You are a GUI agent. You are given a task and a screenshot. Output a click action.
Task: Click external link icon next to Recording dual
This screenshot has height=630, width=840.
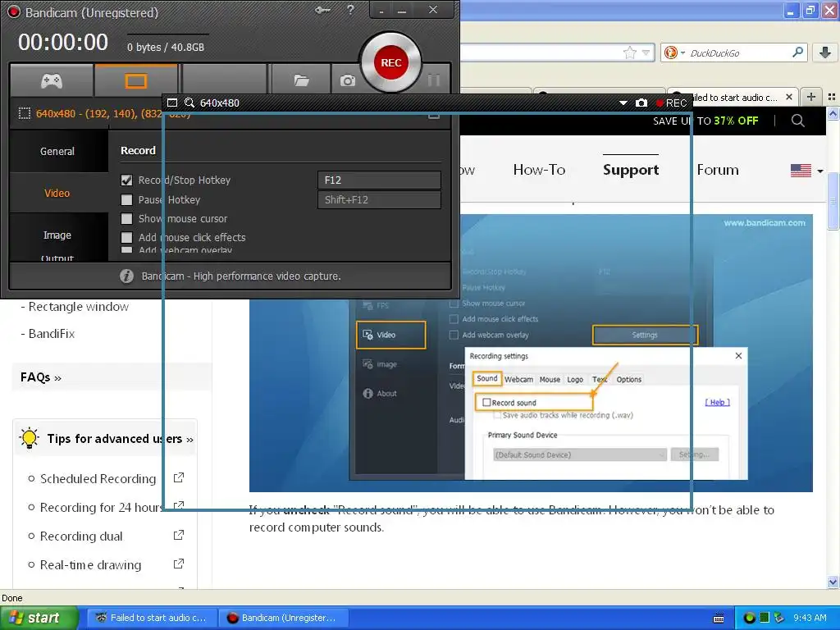[x=179, y=535]
